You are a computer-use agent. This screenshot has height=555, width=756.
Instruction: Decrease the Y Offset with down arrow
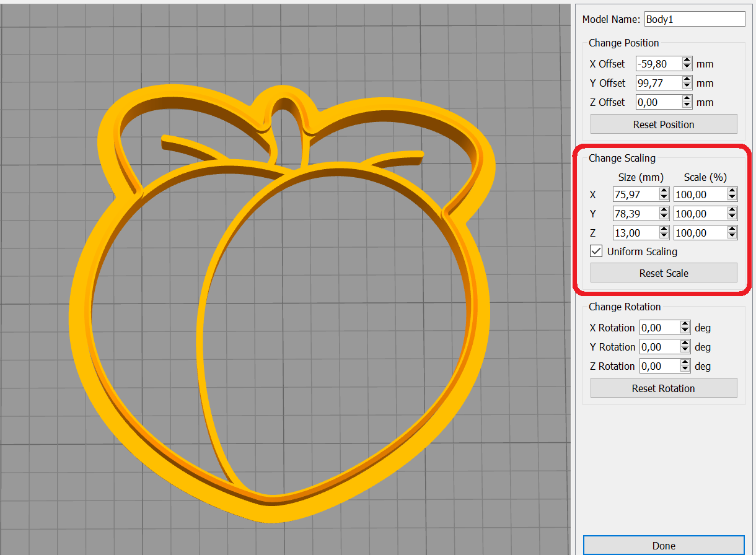[687, 87]
